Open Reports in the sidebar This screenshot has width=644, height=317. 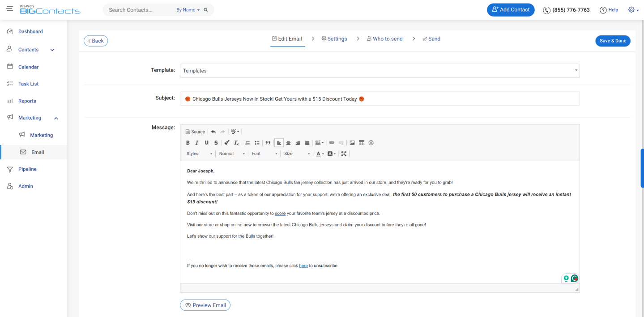coord(27,101)
